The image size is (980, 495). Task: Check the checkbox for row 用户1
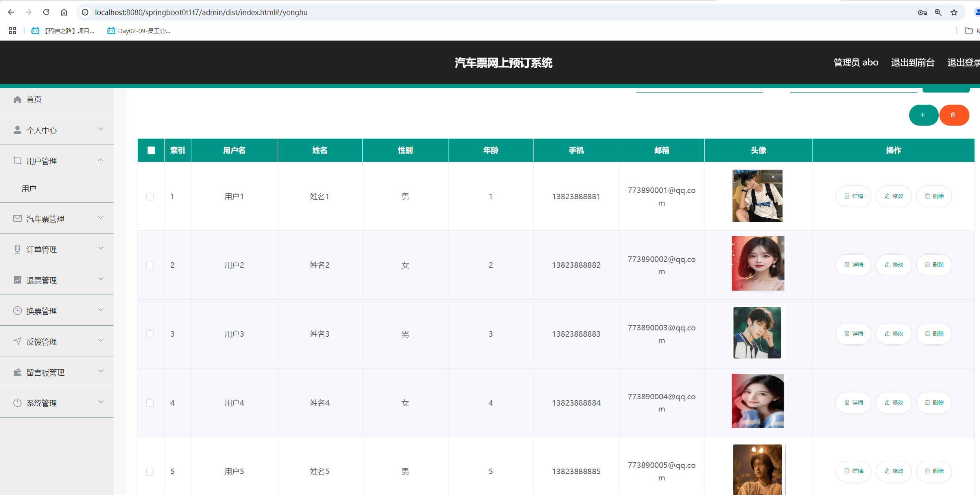[150, 197]
